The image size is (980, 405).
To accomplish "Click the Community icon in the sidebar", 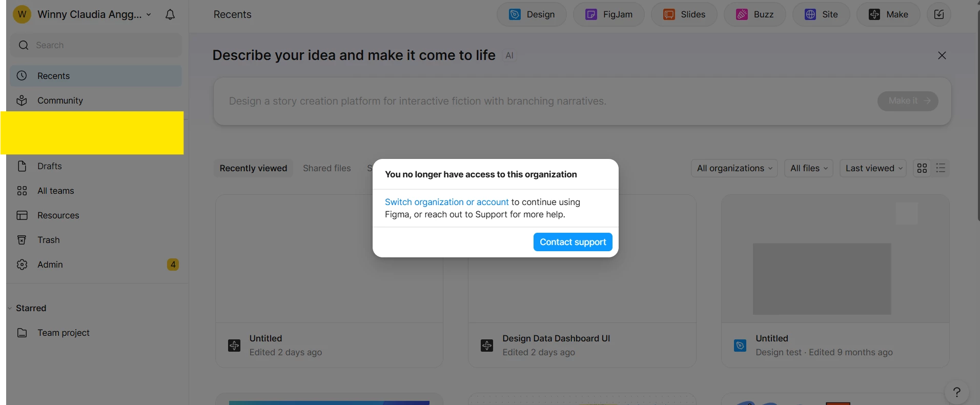I will pyautogui.click(x=22, y=100).
